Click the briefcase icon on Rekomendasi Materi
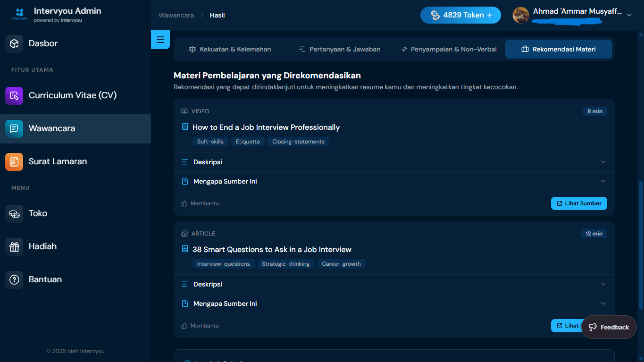 click(525, 49)
